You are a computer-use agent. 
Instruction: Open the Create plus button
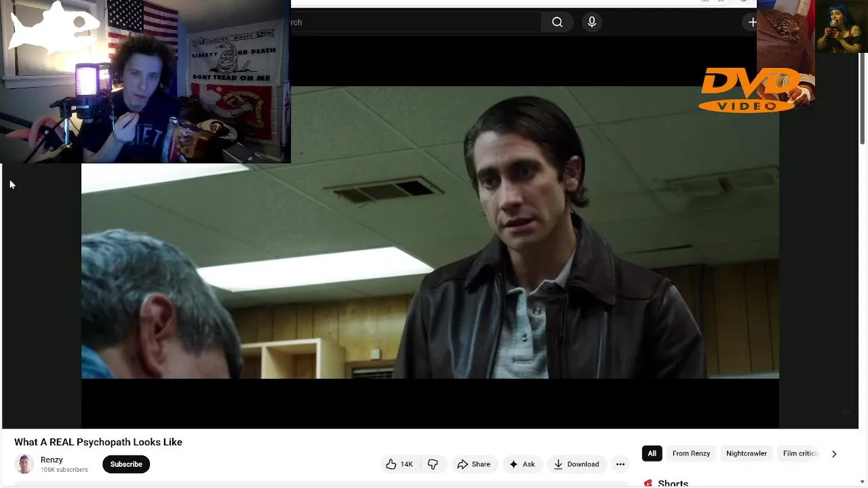751,22
